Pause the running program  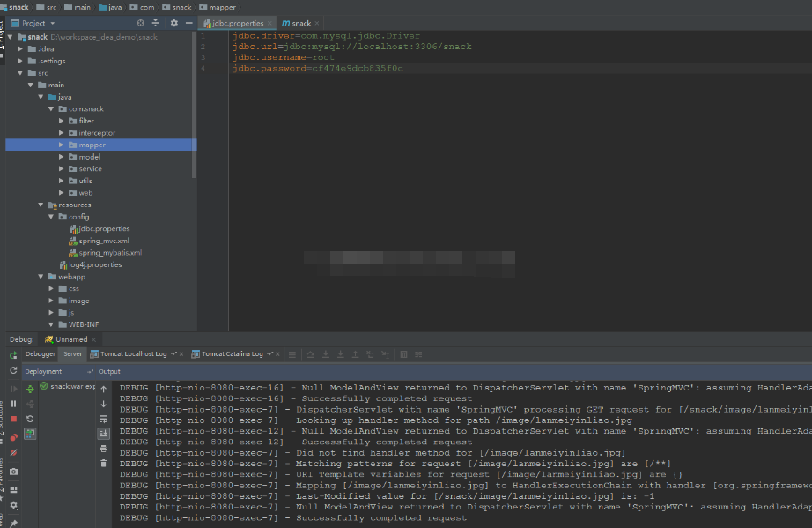13,404
